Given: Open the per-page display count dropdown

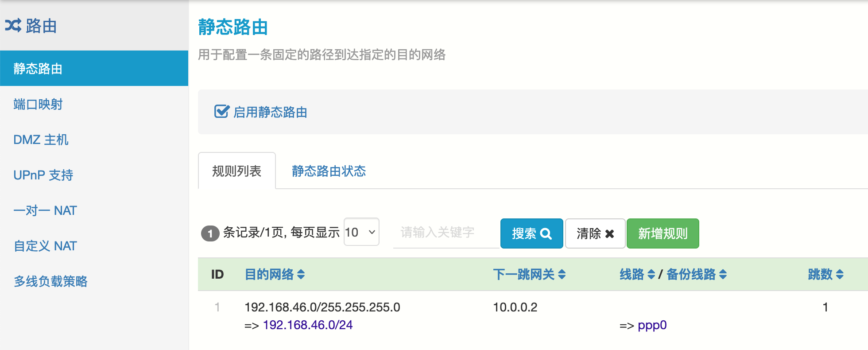Looking at the screenshot, I should click(x=361, y=232).
